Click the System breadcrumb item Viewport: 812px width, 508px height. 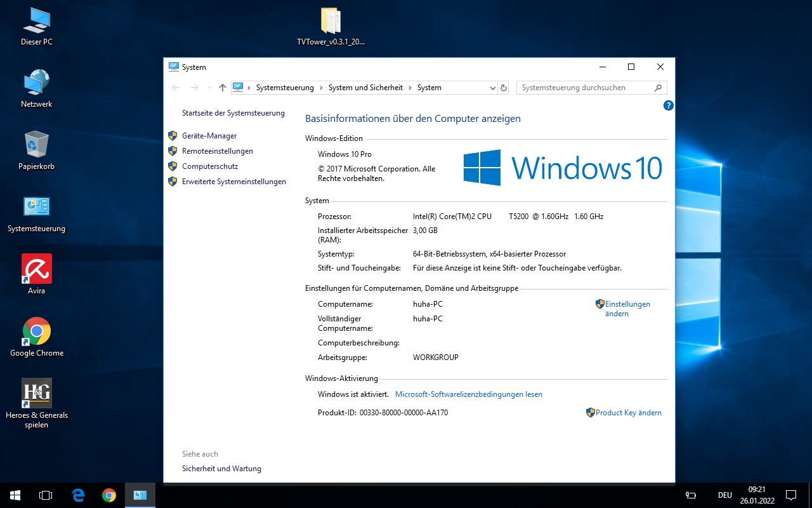[429, 88]
